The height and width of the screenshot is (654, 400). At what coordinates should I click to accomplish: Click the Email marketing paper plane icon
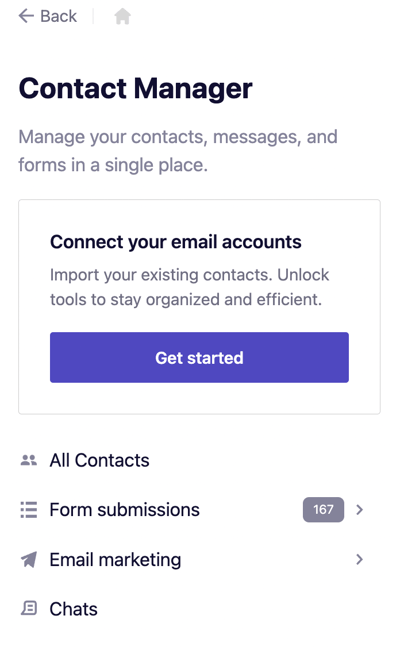click(x=29, y=559)
